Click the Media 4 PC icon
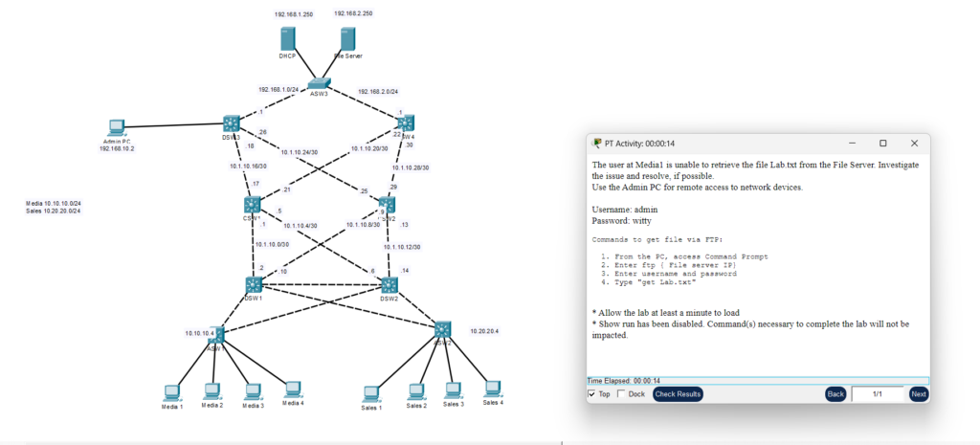 293,389
